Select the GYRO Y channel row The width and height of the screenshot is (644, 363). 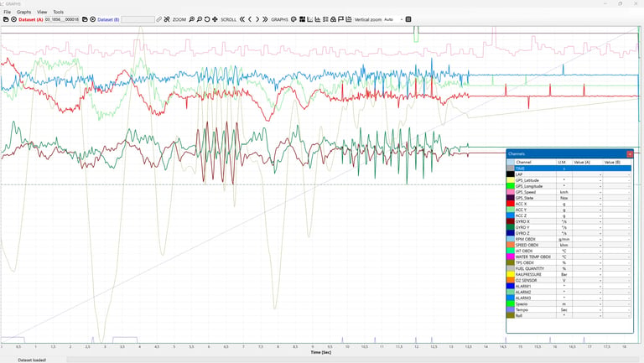569,227
